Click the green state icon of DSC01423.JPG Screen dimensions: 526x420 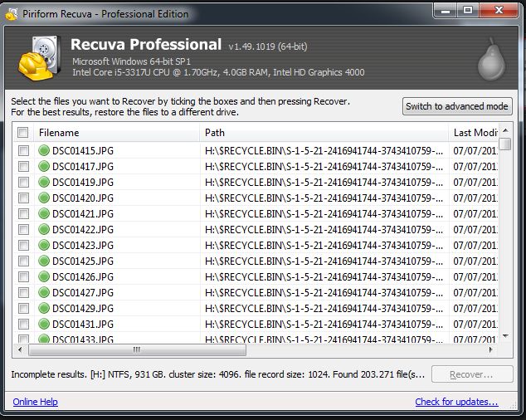pos(44,246)
